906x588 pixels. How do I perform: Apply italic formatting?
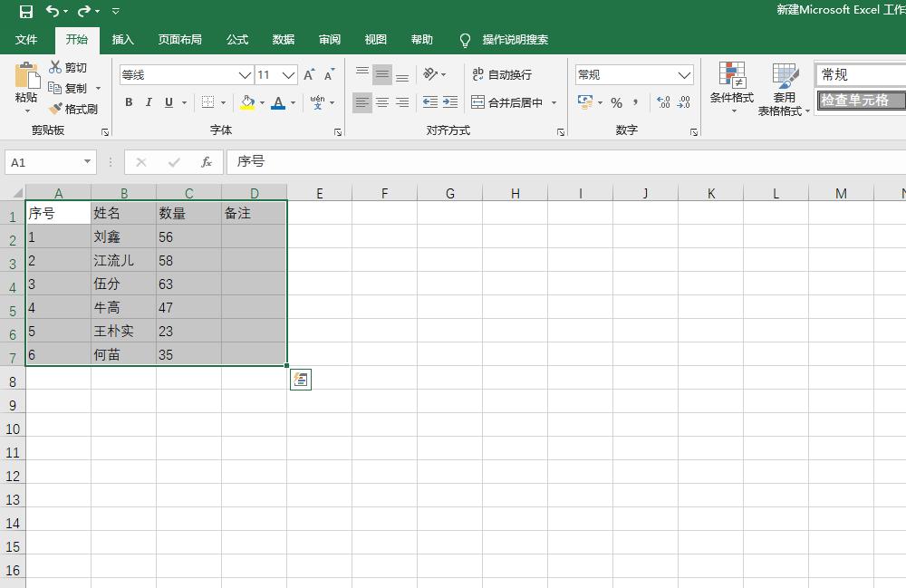[x=148, y=102]
